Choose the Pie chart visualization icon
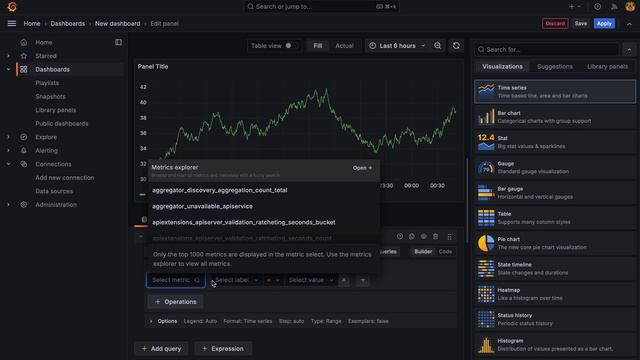 click(486, 243)
